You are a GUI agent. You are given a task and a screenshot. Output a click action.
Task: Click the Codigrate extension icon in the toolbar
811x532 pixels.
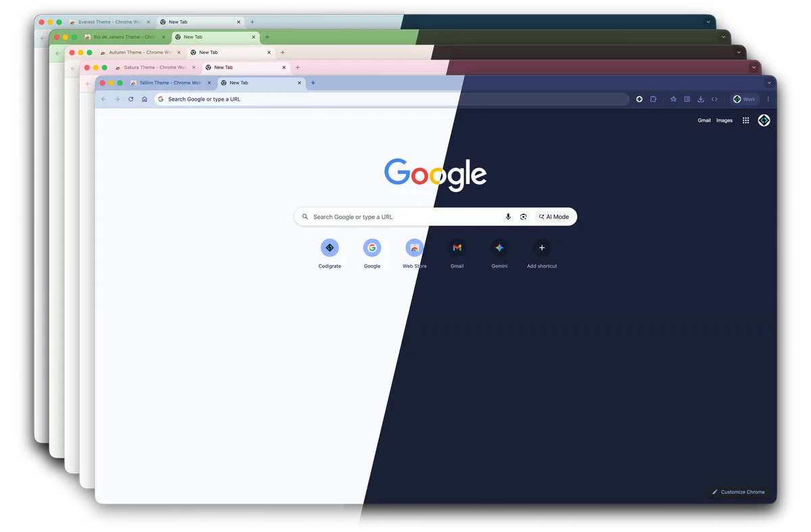[639, 99]
